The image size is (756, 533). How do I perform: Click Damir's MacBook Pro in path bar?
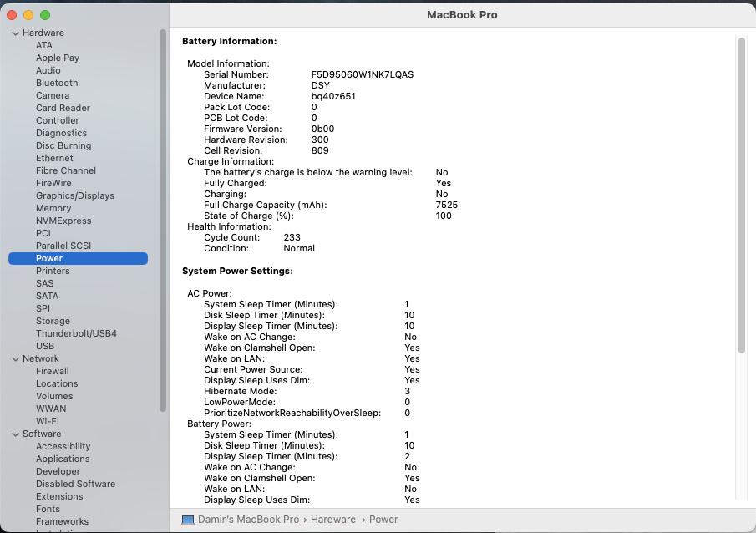click(x=248, y=520)
